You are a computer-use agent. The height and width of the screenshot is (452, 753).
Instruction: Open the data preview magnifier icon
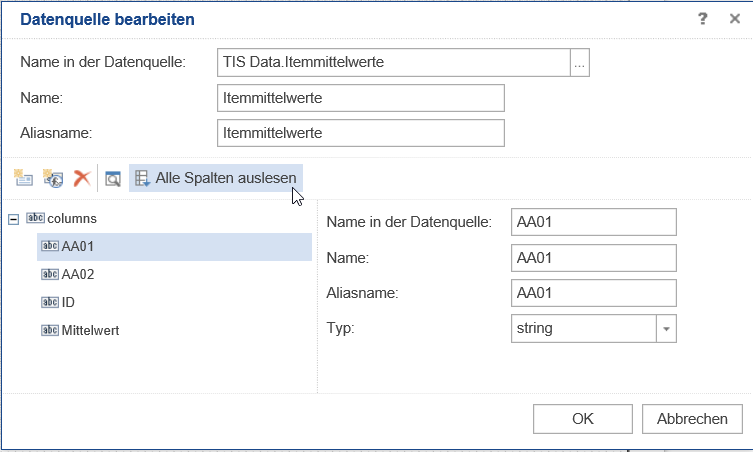tap(113, 179)
